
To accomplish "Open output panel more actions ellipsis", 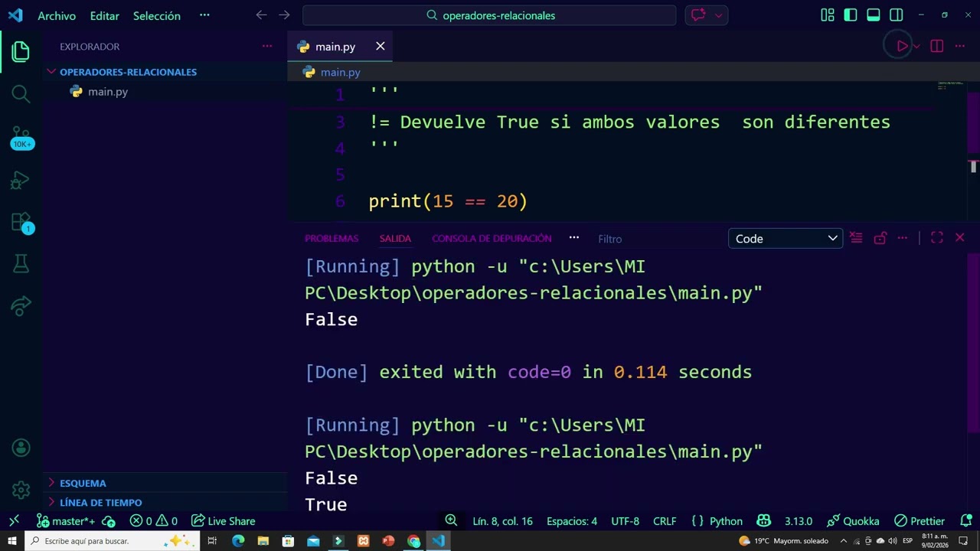I will pos(903,238).
